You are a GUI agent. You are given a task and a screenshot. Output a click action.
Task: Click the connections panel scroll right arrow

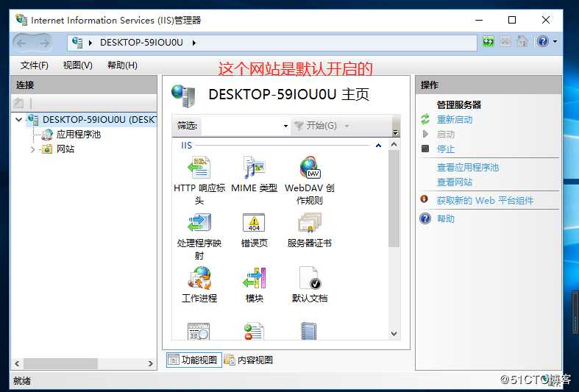tap(150, 363)
